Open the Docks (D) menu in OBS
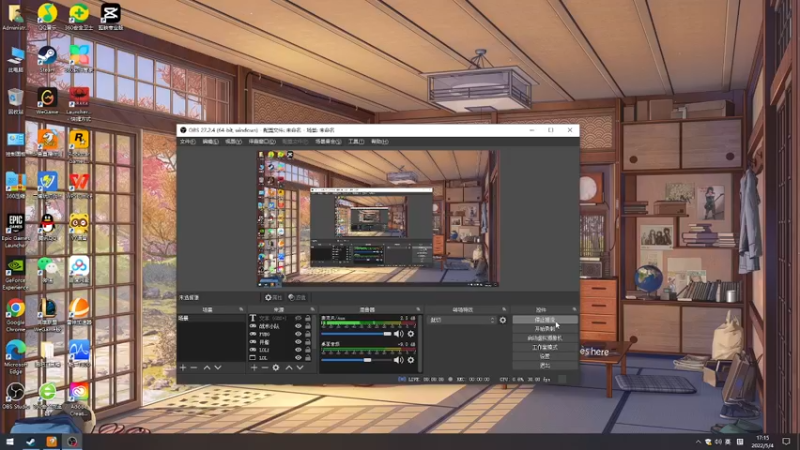 pyautogui.click(x=262, y=142)
